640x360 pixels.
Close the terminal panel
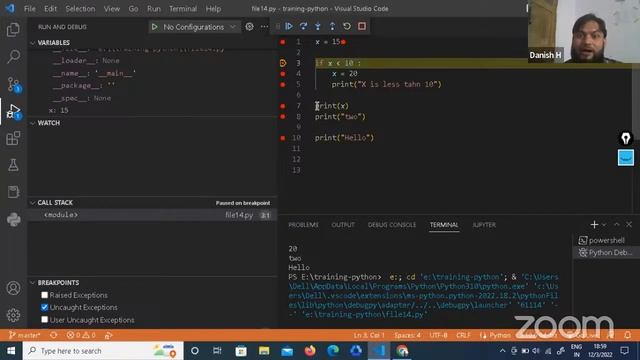629,224
